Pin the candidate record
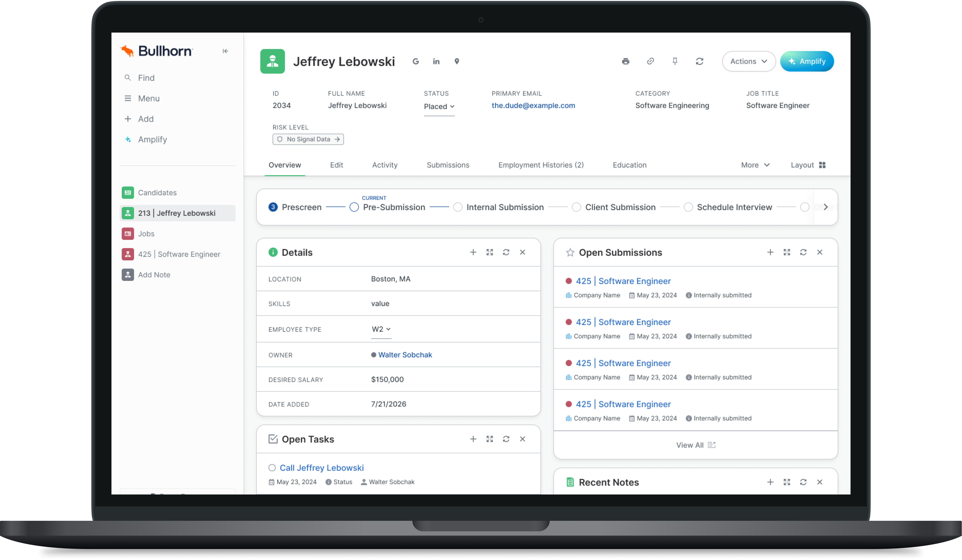Image resolution: width=962 pixels, height=560 pixels. point(675,61)
